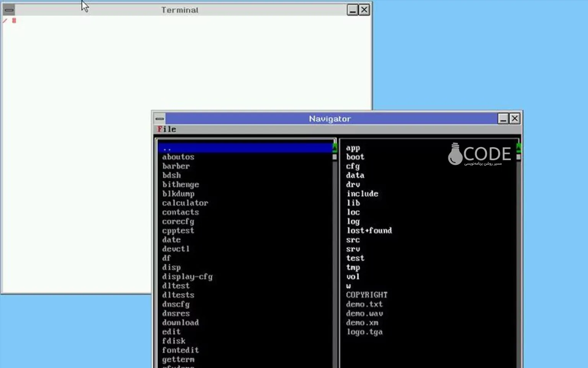Screen dimensions: 588x368
Task: Choose the display-cfg entry
Action: tap(187, 277)
